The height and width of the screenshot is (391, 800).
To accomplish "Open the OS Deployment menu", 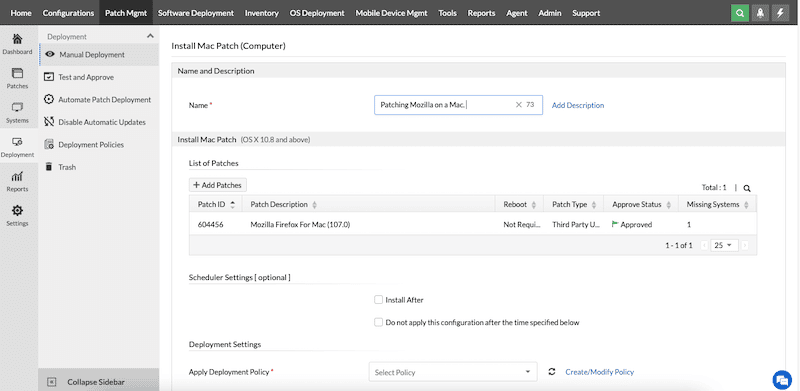I will pyautogui.click(x=317, y=13).
